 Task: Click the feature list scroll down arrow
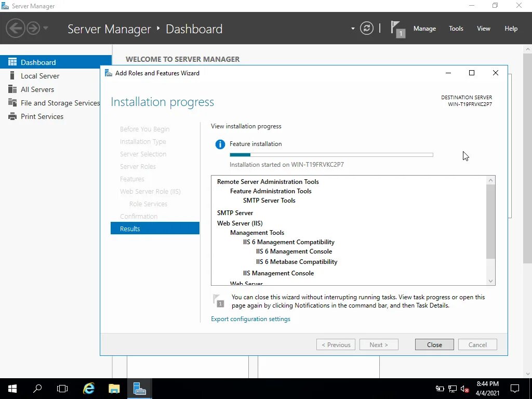click(490, 281)
